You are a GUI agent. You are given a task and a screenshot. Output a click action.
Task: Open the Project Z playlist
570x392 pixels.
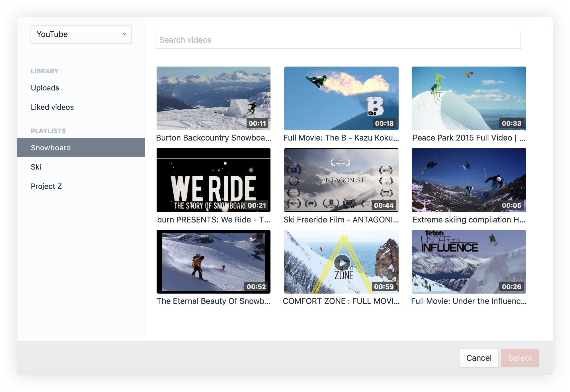pyautogui.click(x=46, y=186)
